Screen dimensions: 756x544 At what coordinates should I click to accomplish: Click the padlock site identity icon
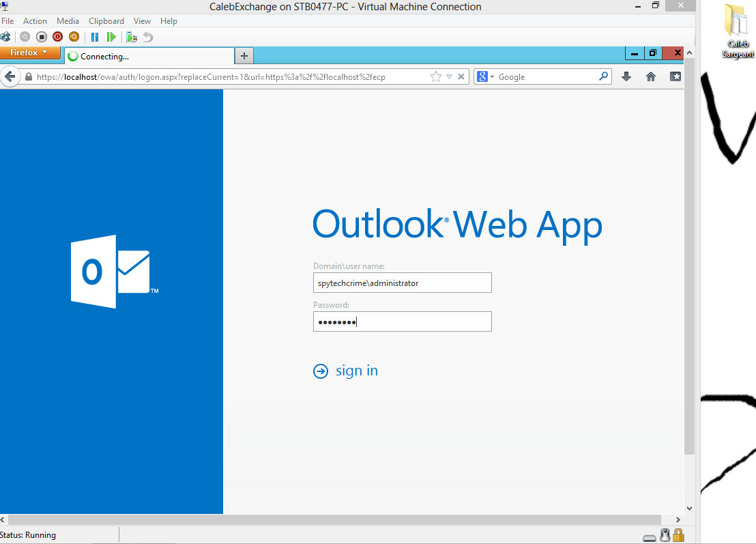click(x=29, y=76)
